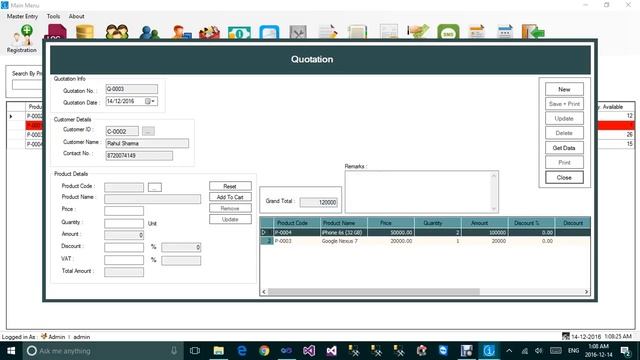
Task: Open the Master Entry menu
Action: 22,16
